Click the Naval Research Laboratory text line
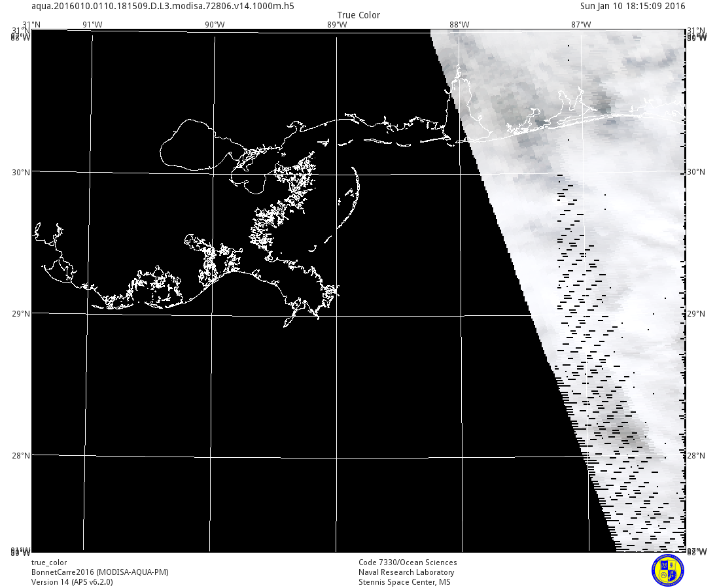Screen dimensions: 717x588 [406, 572]
